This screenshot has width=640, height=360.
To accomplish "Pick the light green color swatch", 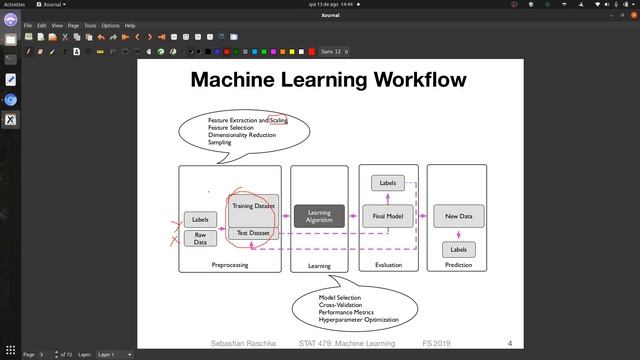I will [x=264, y=52].
